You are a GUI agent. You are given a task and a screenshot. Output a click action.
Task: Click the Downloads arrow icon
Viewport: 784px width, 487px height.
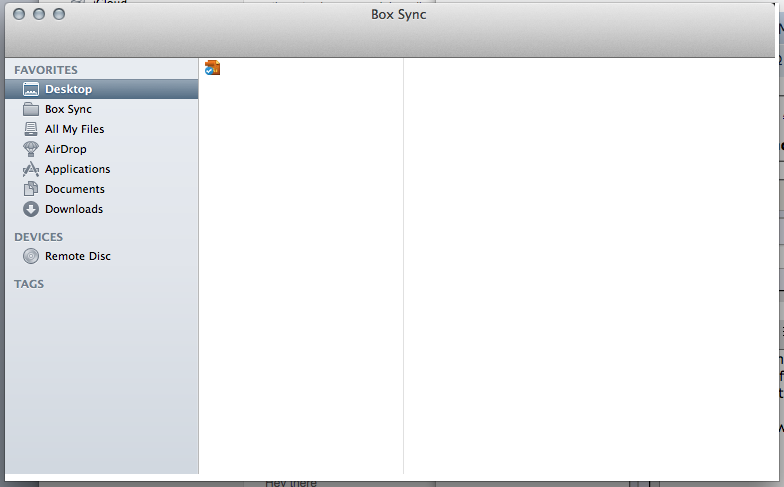pos(30,209)
